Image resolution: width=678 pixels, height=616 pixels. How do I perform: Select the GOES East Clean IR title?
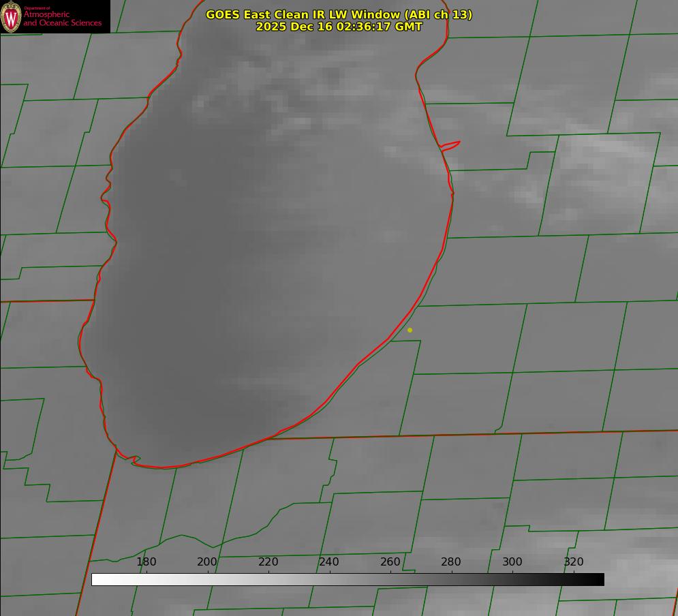[304, 14]
